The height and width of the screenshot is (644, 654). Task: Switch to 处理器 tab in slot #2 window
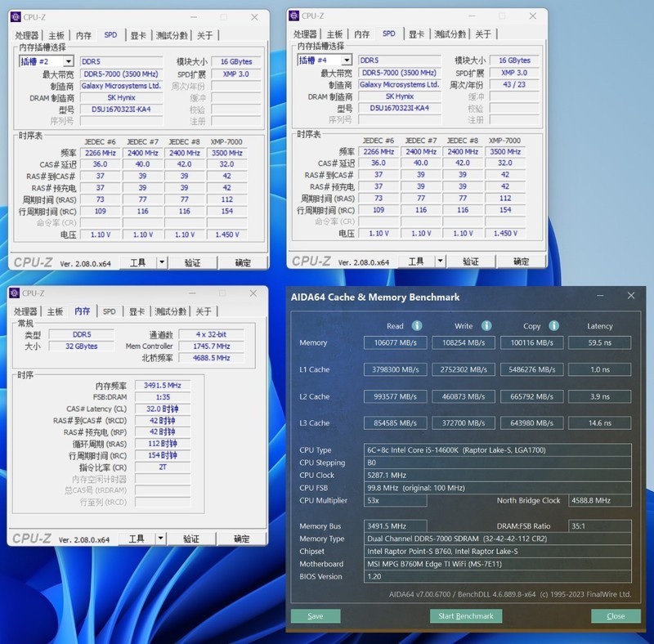[x=27, y=35]
